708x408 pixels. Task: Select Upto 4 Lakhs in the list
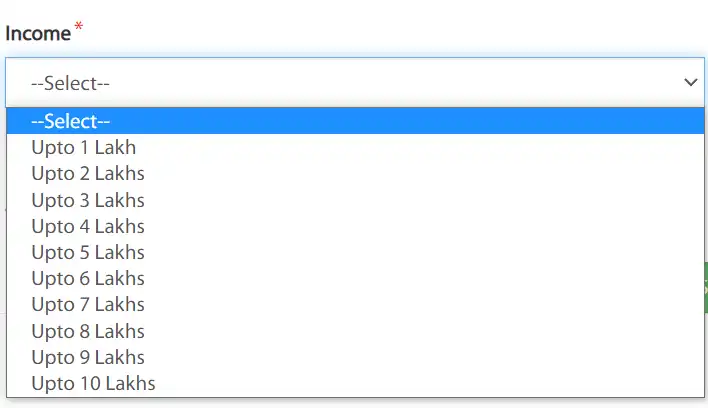coord(88,226)
